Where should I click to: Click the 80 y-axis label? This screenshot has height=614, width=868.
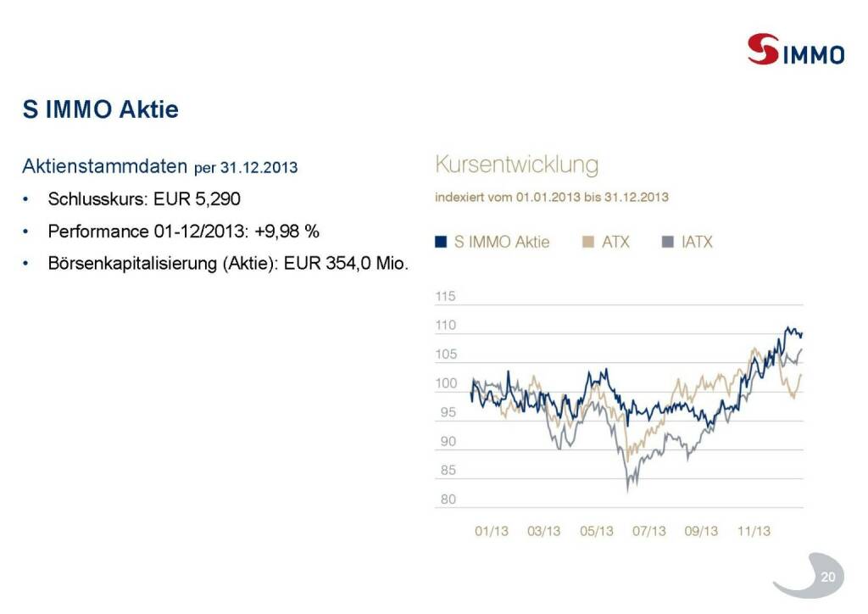pos(448,500)
